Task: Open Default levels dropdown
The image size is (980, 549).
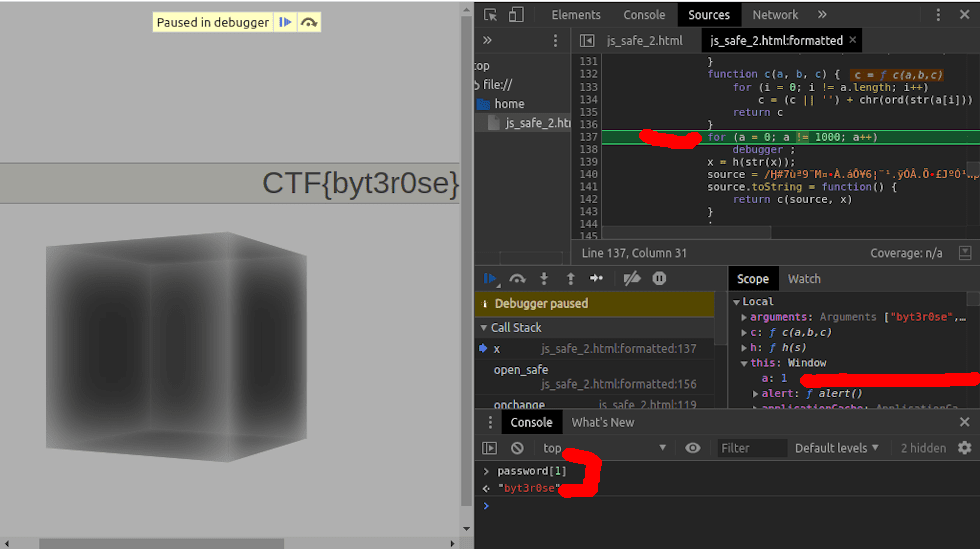Action: 836,448
